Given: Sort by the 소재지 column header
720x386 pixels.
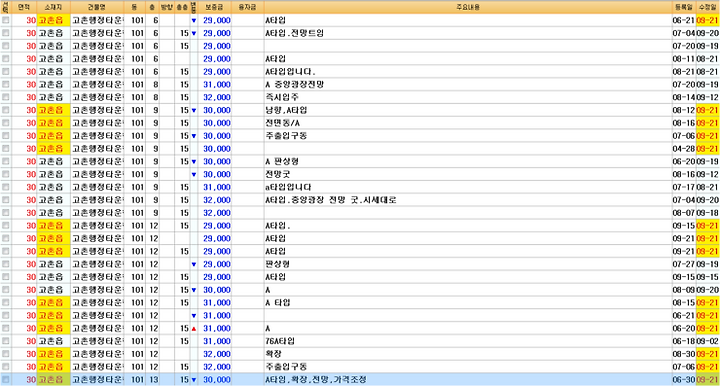Looking at the screenshot, I should [x=53, y=7].
